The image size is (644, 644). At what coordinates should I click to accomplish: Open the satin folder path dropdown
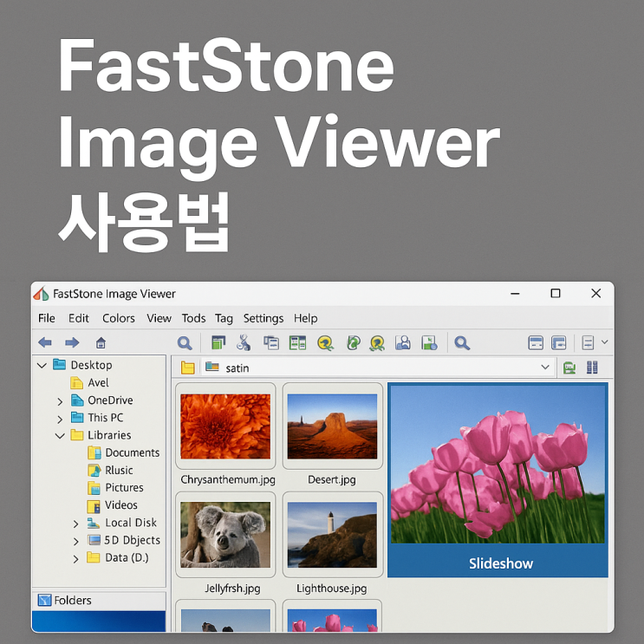click(545, 368)
